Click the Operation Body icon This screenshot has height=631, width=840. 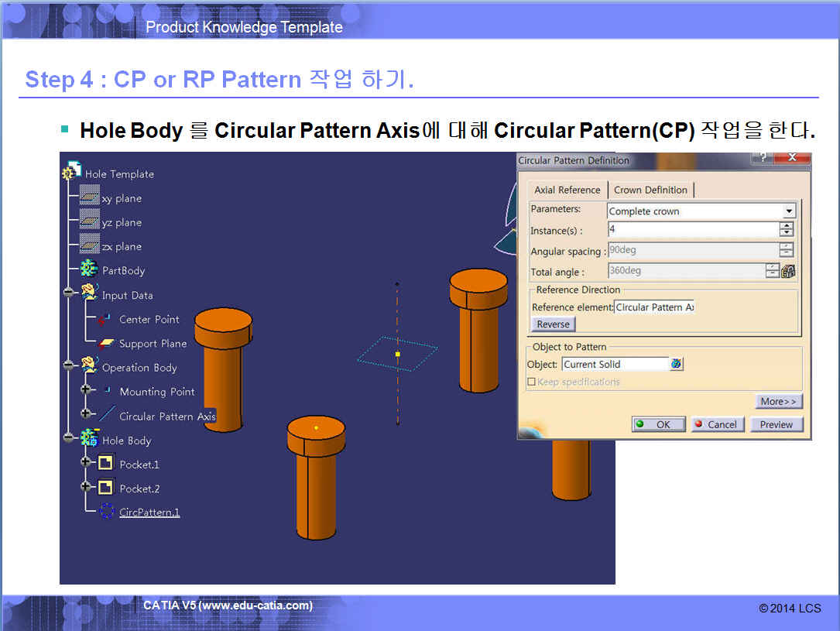click(89, 365)
